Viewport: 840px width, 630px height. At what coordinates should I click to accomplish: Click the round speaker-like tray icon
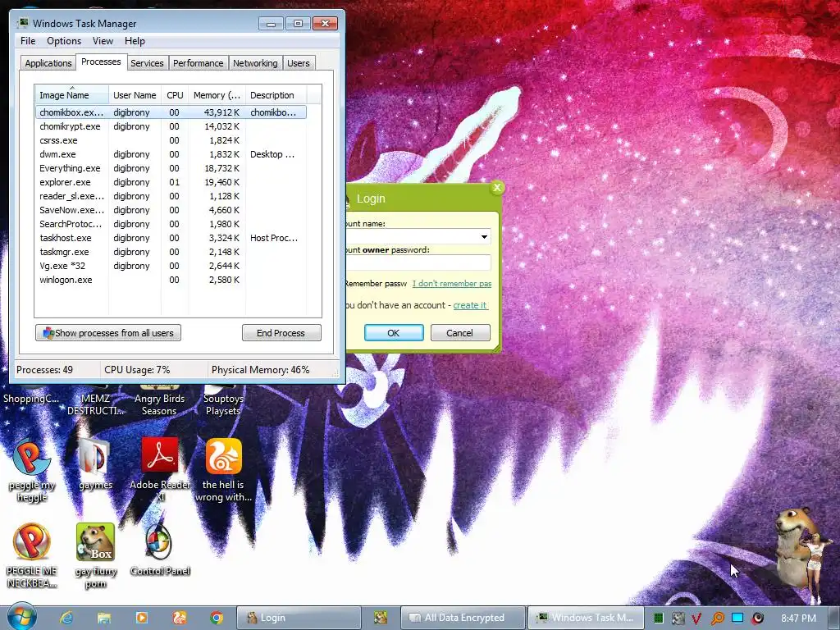coord(757,619)
